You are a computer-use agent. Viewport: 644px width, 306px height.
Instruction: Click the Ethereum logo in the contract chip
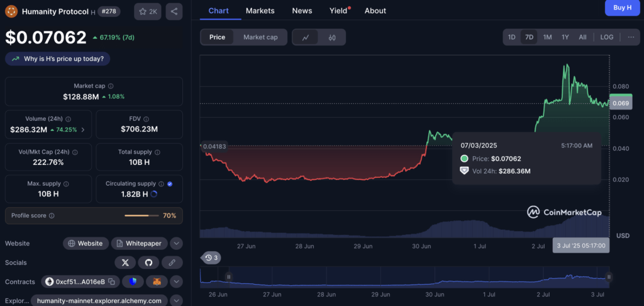pos(50,281)
